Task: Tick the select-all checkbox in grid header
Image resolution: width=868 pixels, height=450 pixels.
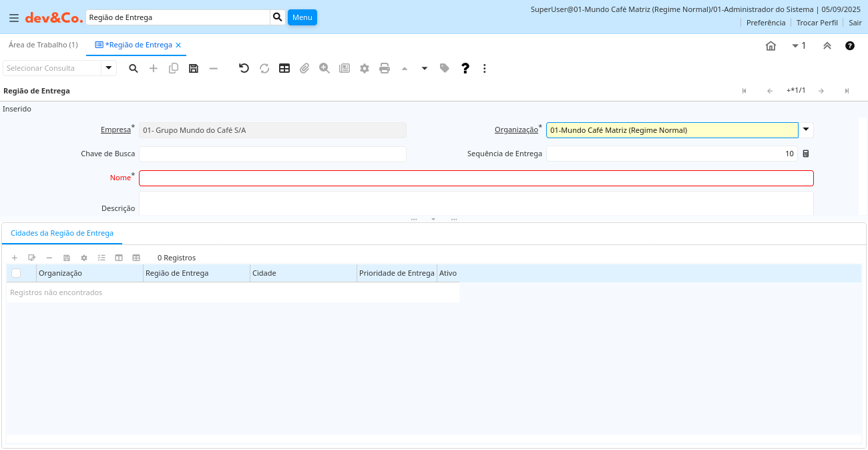Action: tap(16, 273)
